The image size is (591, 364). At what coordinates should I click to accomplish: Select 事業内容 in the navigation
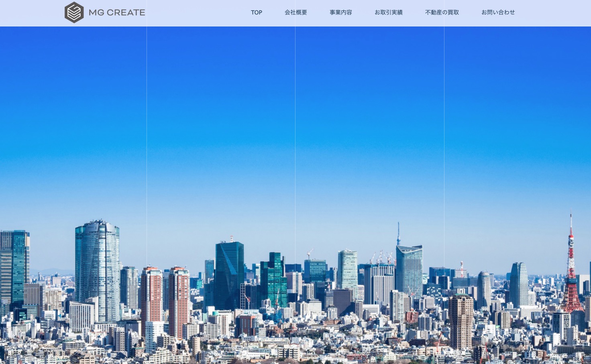341,12
